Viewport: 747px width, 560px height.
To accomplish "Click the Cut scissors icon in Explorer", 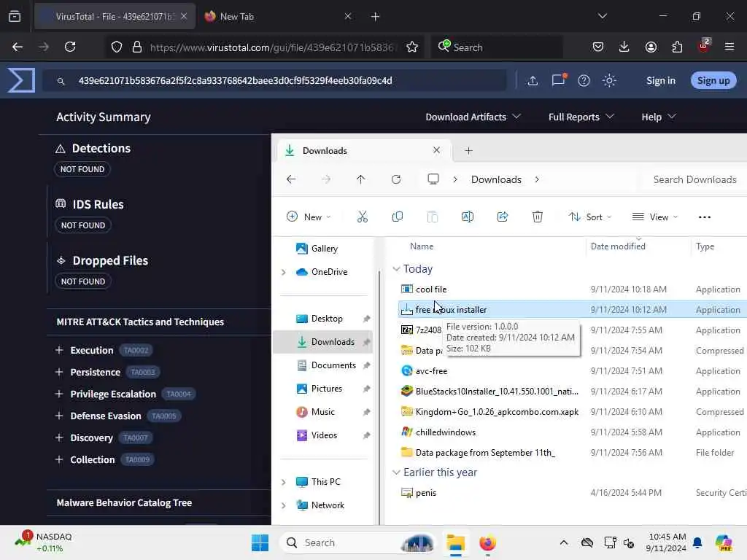I will (363, 217).
